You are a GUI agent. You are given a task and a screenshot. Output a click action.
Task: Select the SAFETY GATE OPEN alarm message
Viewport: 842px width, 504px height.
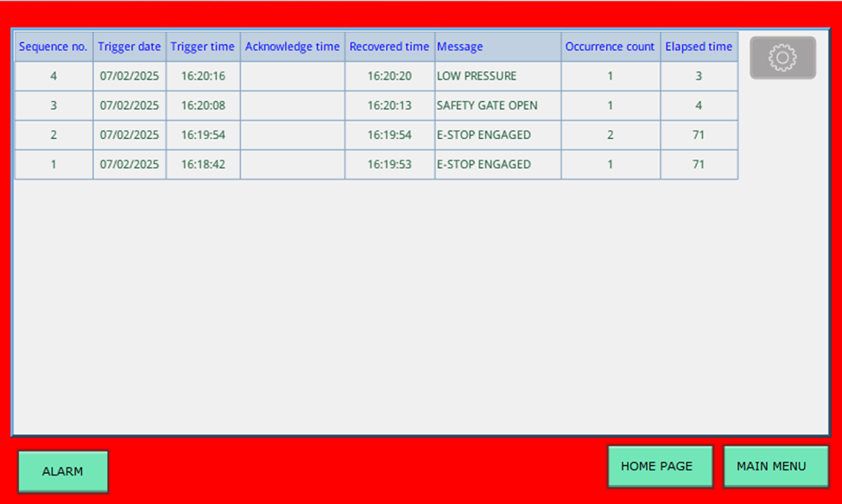pyautogui.click(x=497, y=105)
